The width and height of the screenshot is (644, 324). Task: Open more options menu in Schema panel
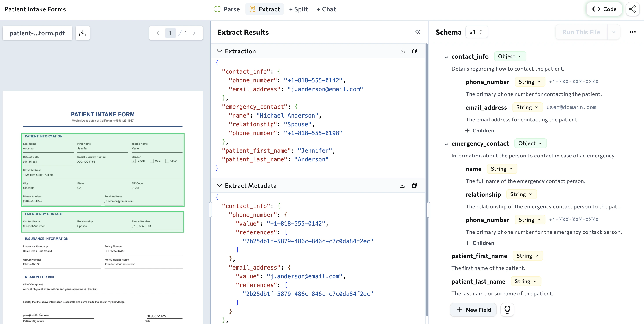click(633, 32)
